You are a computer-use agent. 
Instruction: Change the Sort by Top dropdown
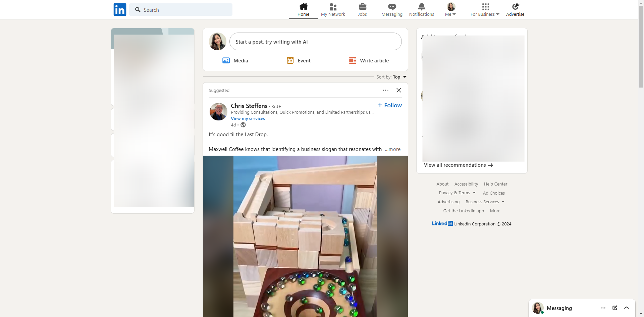391,77
